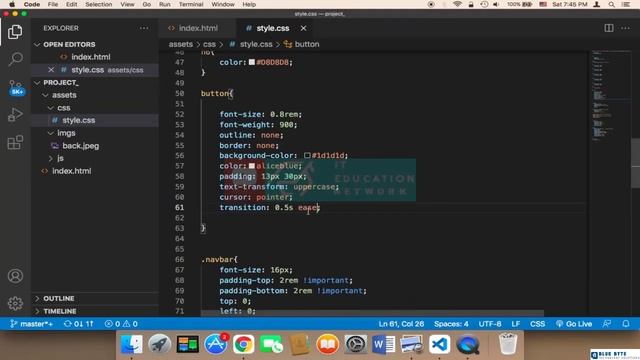Screen dimensions: 640x360
Task: Click the assets breadcrumb
Action: [180, 44]
